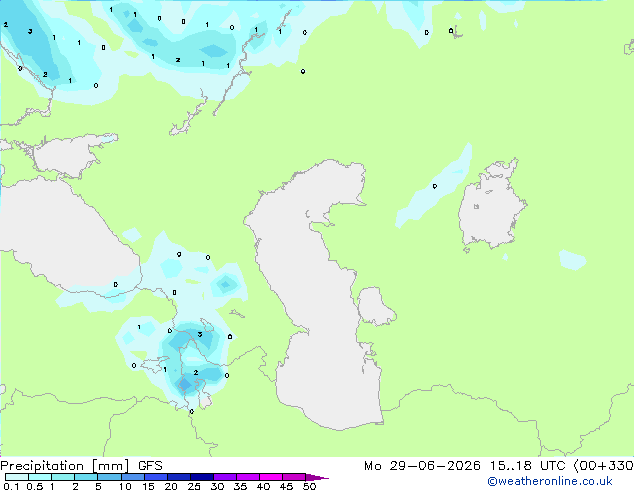The image size is (634, 490).
Task: Select the 'Precipitation [mm]' title text
Action: [x=65, y=466]
